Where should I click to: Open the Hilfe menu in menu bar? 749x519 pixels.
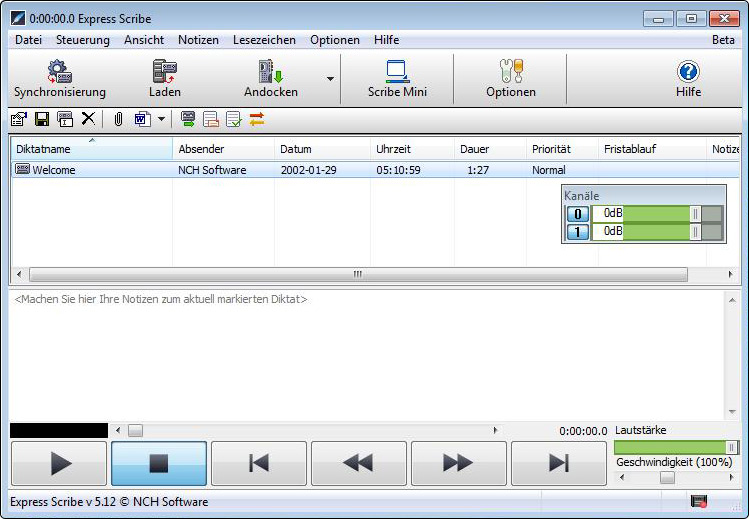[x=386, y=40]
